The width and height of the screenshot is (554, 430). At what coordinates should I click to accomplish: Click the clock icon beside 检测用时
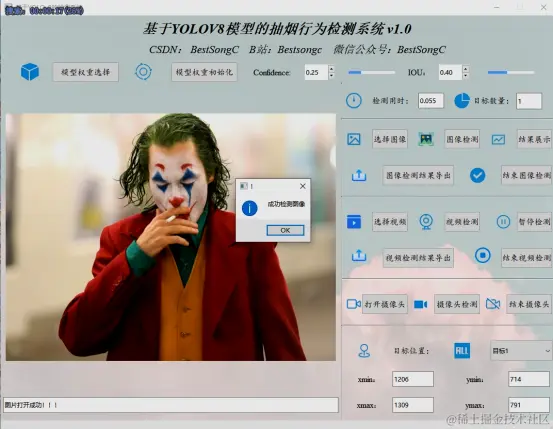pos(354,101)
